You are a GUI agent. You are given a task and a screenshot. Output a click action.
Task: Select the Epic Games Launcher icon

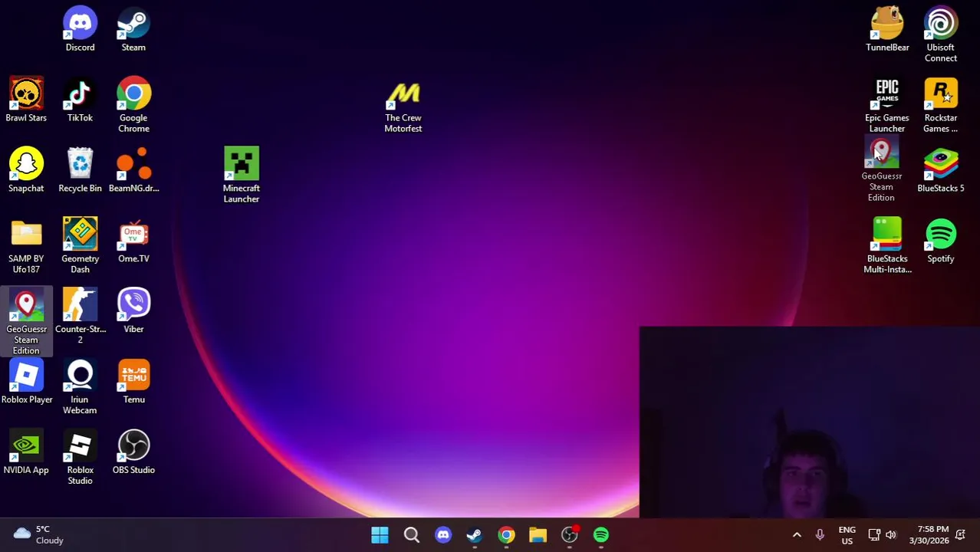point(887,105)
